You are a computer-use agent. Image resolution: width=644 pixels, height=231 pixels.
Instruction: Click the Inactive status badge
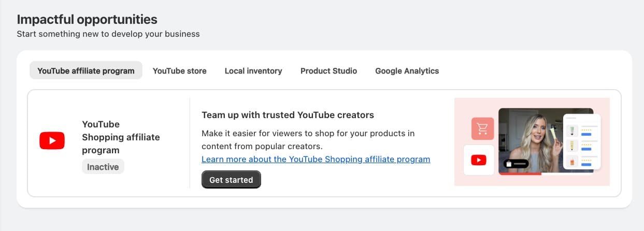tap(103, 167)
